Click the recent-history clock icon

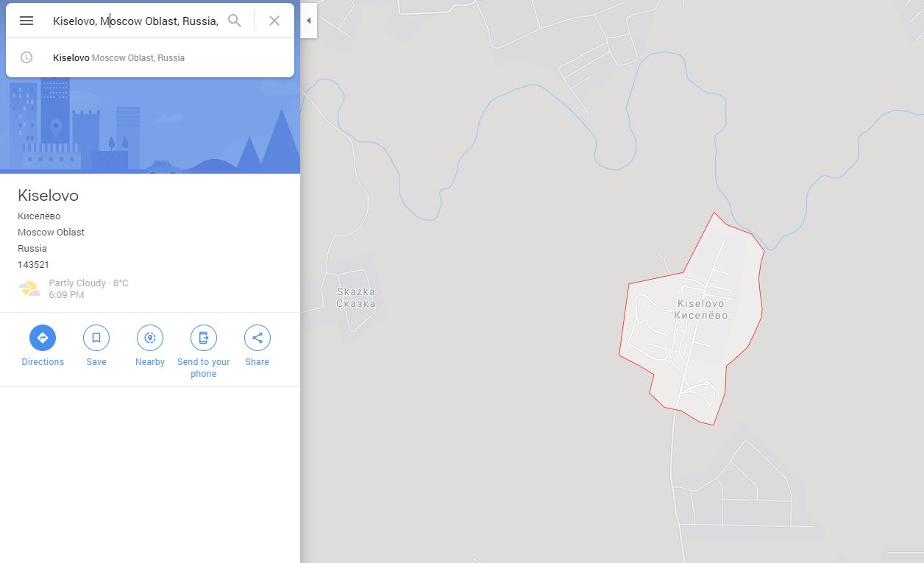coord(26,57)
